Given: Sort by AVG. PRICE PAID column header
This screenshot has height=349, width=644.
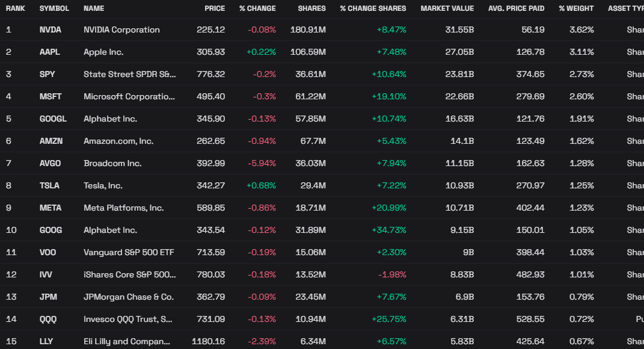Looking at the screenshot, I should [517, 8].
